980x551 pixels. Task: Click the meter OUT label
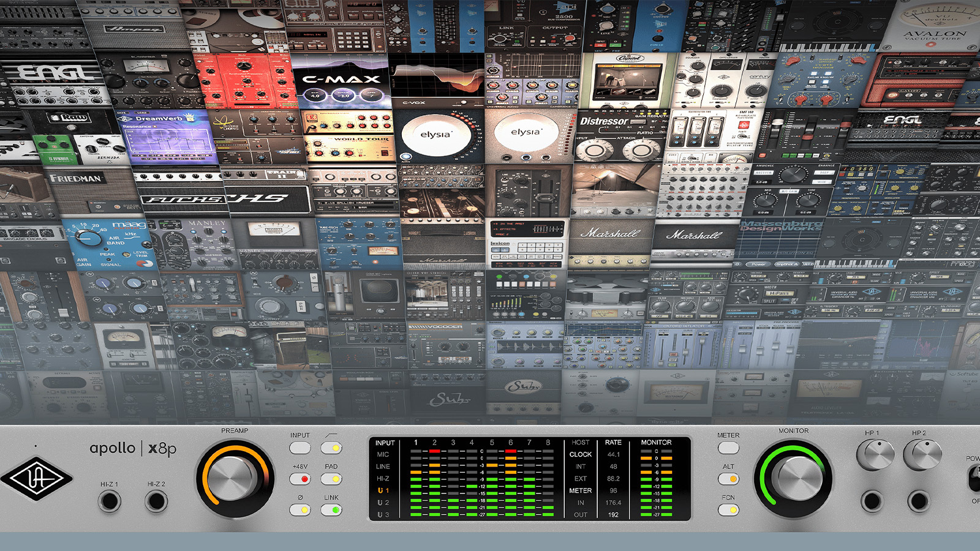pos(581,515)
